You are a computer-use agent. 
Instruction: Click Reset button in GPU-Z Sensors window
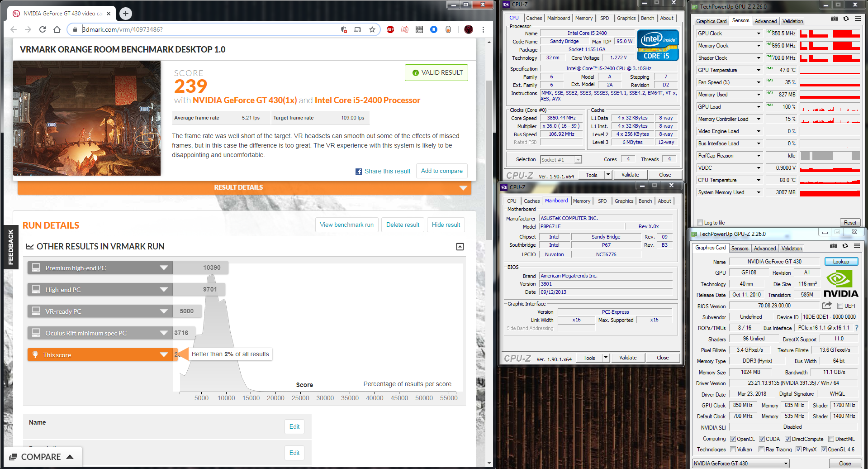[x=850, y=223]
